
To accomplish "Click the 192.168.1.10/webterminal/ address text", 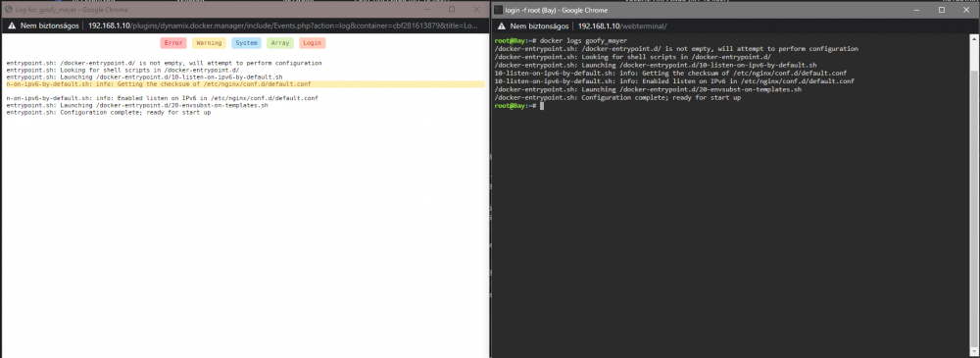I will [622, 26].
